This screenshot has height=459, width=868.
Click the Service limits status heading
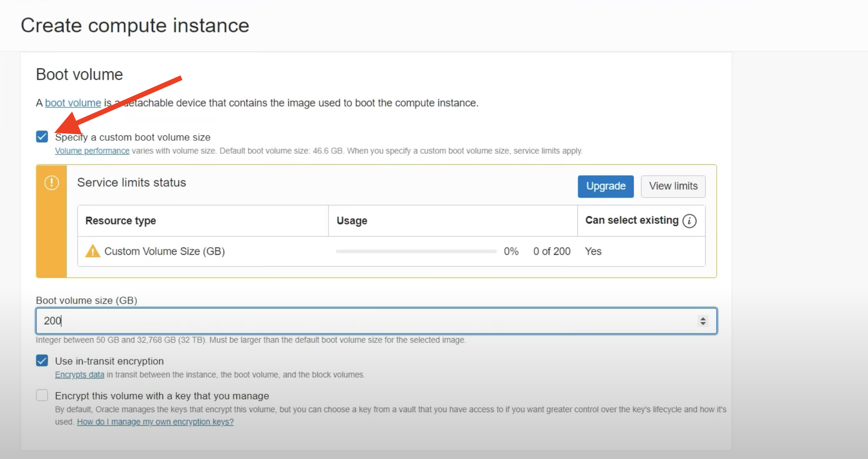click(131, 182)
